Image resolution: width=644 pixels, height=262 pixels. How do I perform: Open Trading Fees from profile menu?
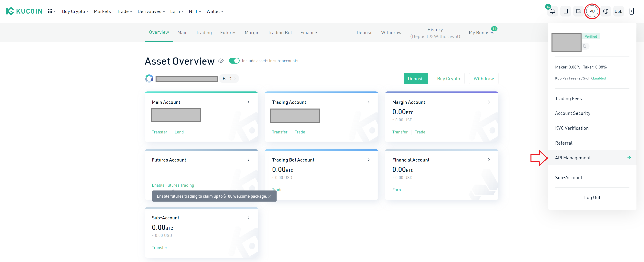[592, 98]
